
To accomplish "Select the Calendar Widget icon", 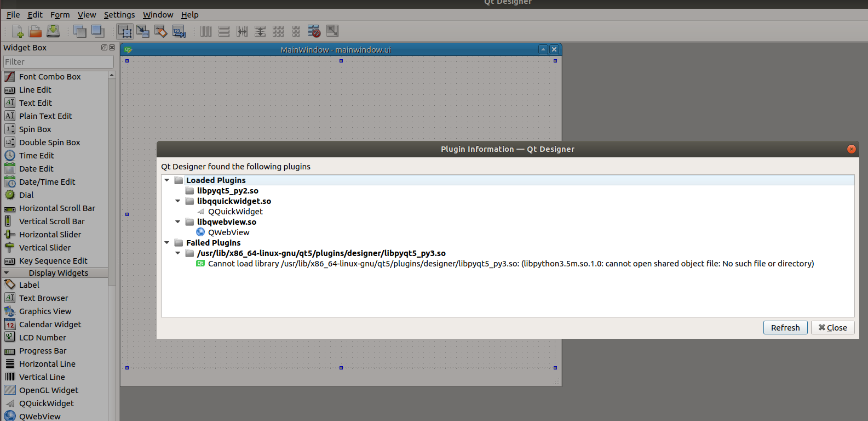I will (10, 324).
